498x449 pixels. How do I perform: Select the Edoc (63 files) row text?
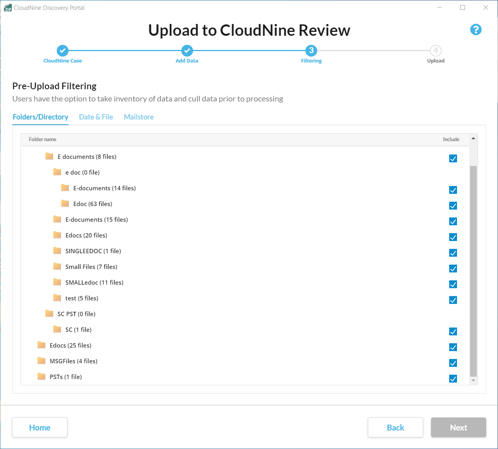coord(93,204)
